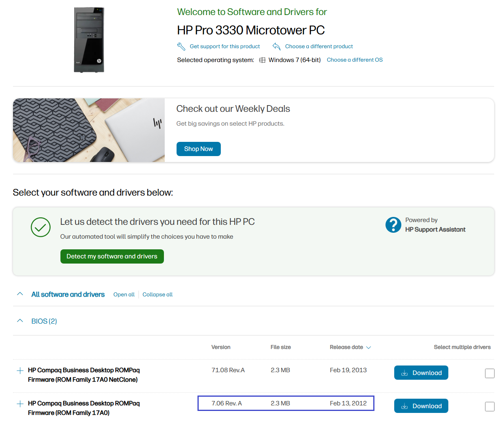Viewport: 504px width, 422px height.
Task: Click the Windows logo icon beside Windows 7
Action: point(262,60)
